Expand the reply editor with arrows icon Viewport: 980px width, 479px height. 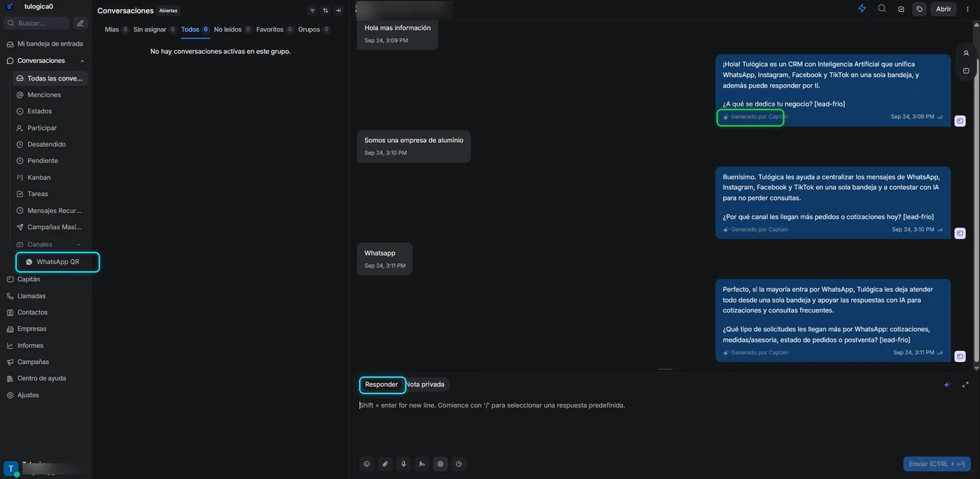[x=965, y=384]
